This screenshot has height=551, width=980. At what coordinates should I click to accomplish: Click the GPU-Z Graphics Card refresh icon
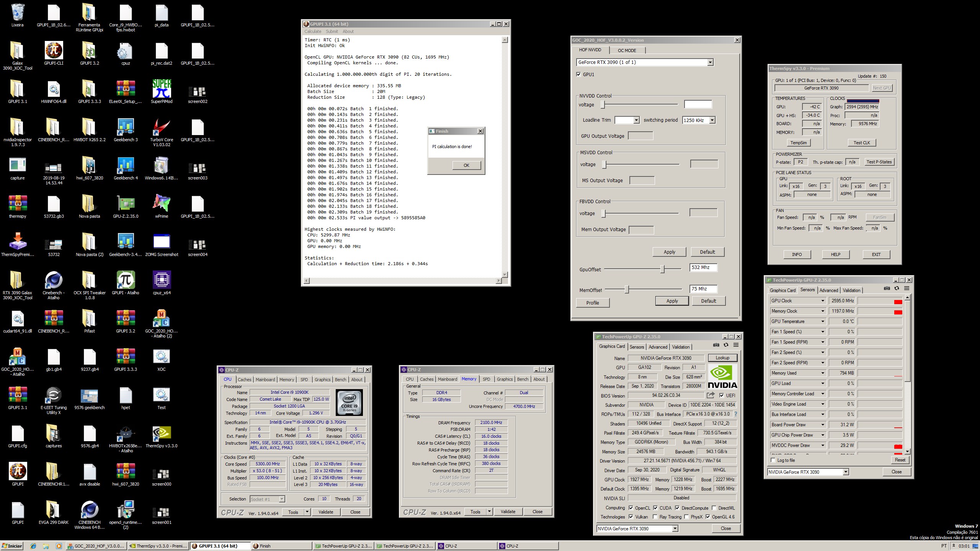coord(726,345)
